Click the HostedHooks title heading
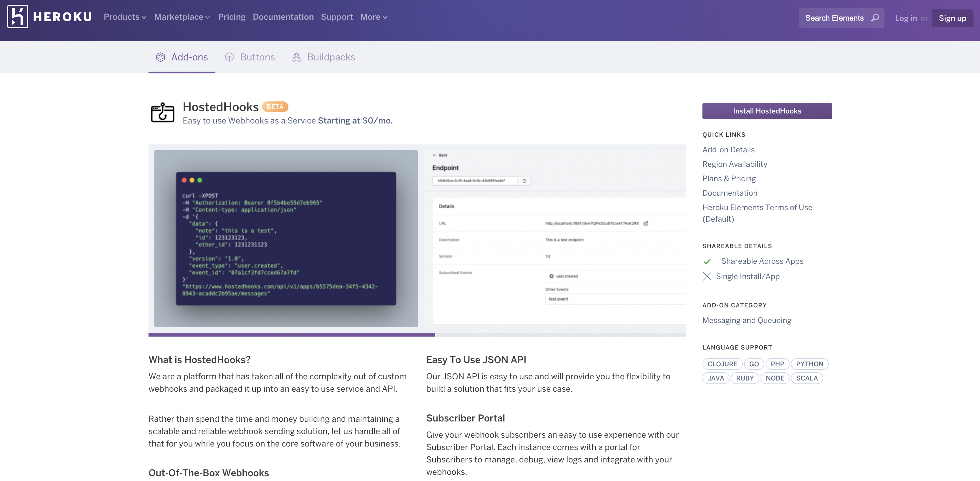This screenshot has height=481, width=980. [x=220, y=107]
